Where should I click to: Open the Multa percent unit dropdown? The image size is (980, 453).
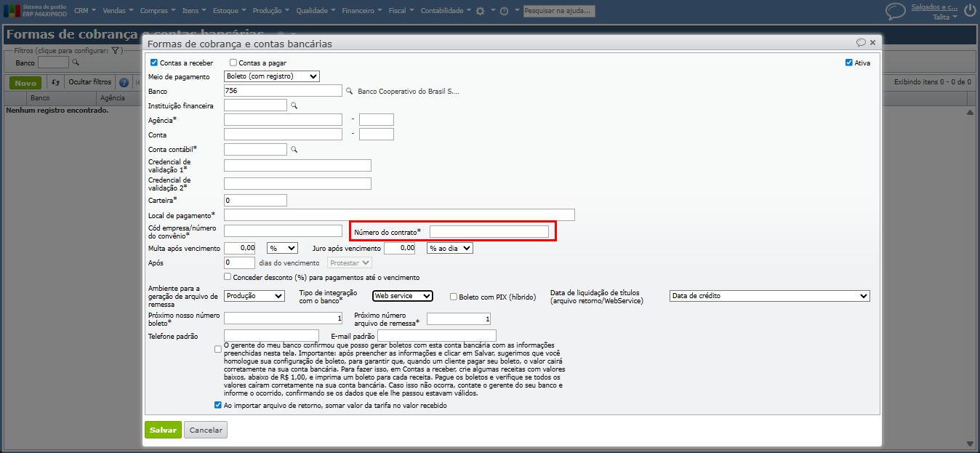[x=283, y=248]
